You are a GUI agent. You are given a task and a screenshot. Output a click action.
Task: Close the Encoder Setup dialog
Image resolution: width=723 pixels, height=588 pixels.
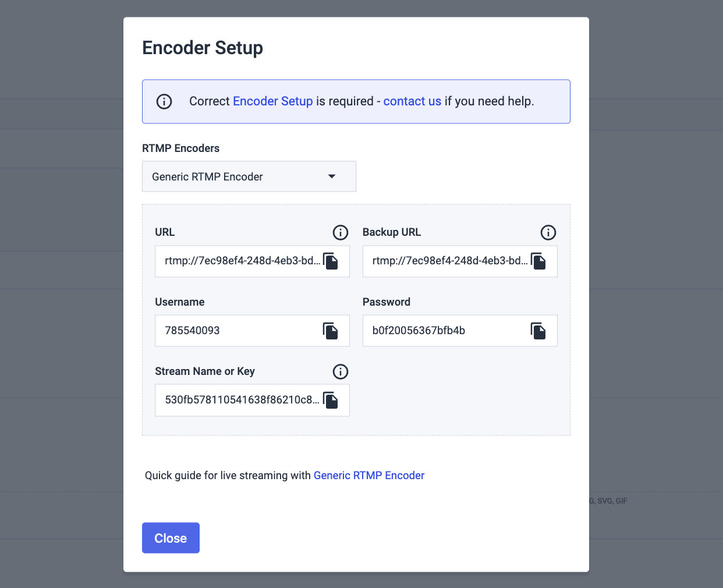[x=171, y=538]
